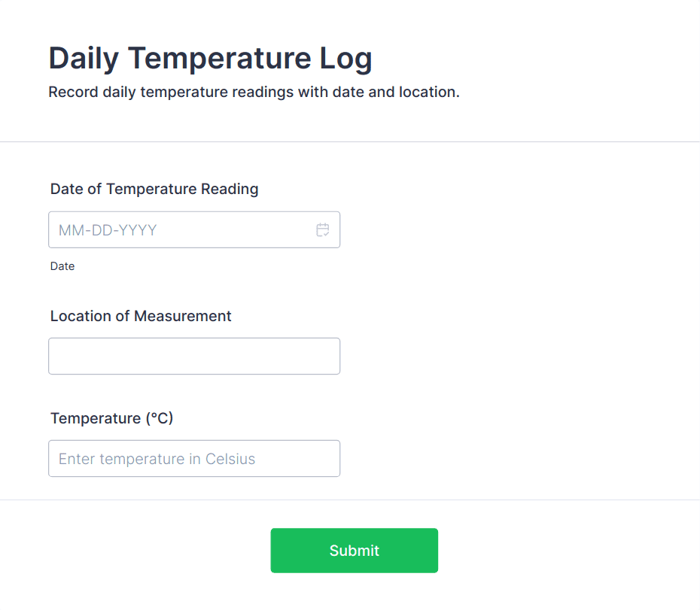
Task: Open the calendar date picker icon
Action: 323,230
